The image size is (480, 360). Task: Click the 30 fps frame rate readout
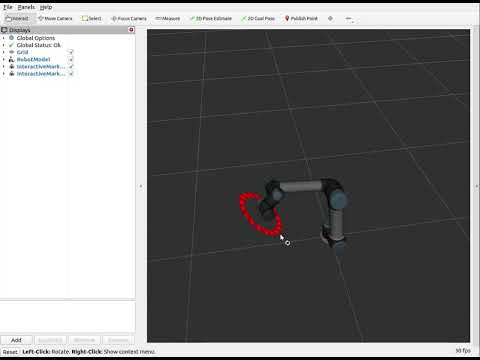pos(463,351)
